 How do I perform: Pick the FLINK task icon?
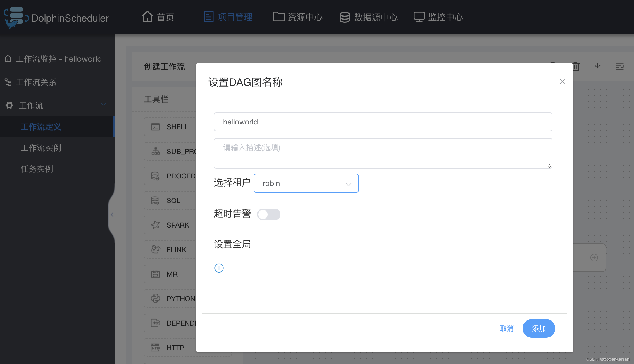coord(155,249)
